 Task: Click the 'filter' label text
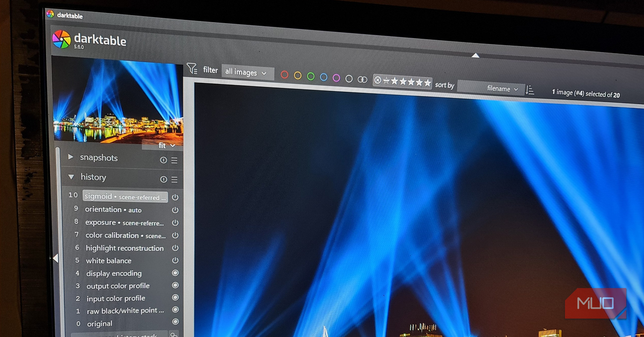[x=210, y=70]
